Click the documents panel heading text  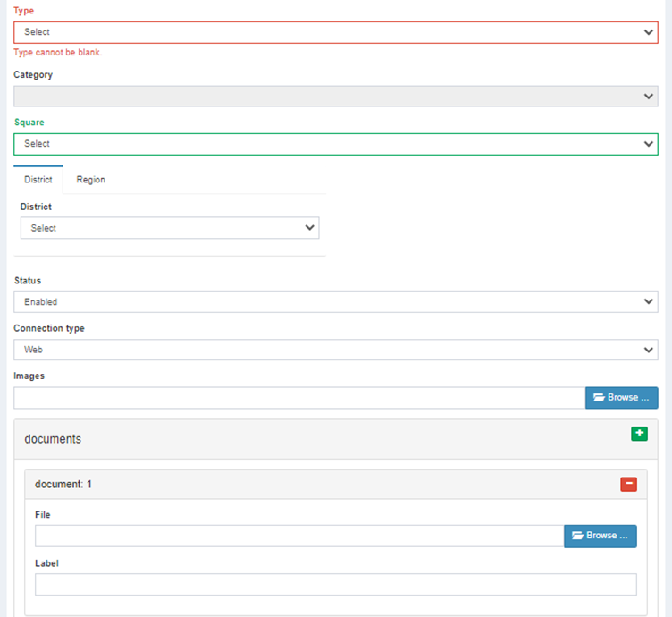coord(53,439)
